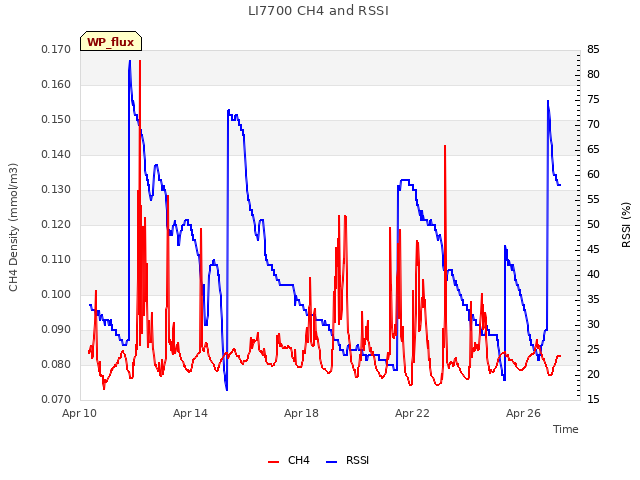Click the blue RSSI legend marker
Image resolution: width=640 pixels, height=480 pixels.
pos(331,462)
